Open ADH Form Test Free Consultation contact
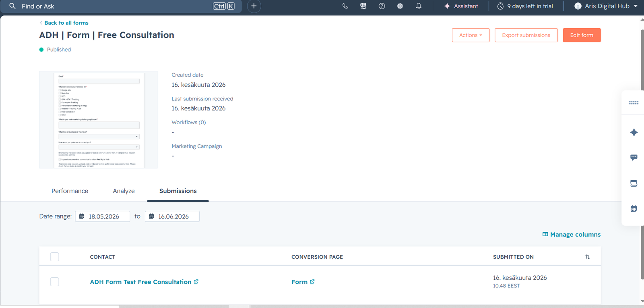The width and height of the screenshot is (644, 308). coord(144,282)
